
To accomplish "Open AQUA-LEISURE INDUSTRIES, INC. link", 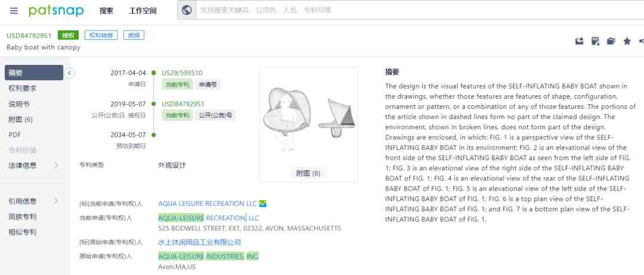I will [209, 257].
